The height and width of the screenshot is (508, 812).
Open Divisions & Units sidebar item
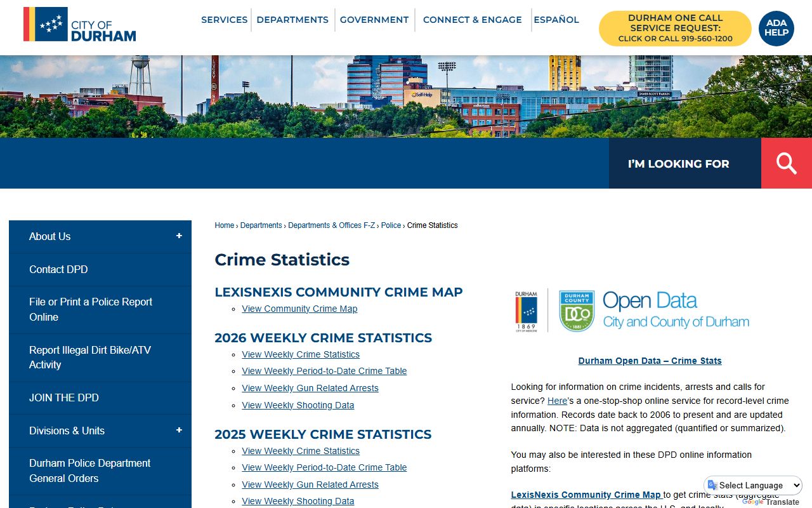pos(100,431)
